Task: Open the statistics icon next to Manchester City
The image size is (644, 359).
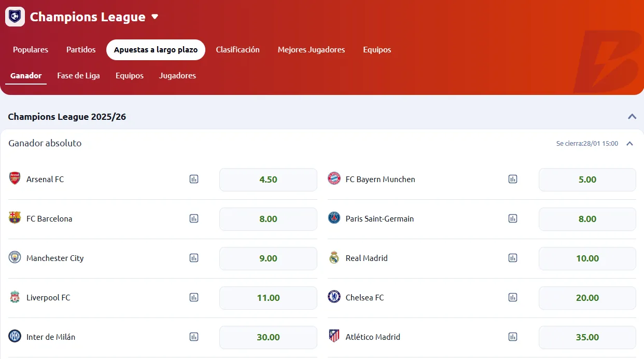Action: pos(194,258)
